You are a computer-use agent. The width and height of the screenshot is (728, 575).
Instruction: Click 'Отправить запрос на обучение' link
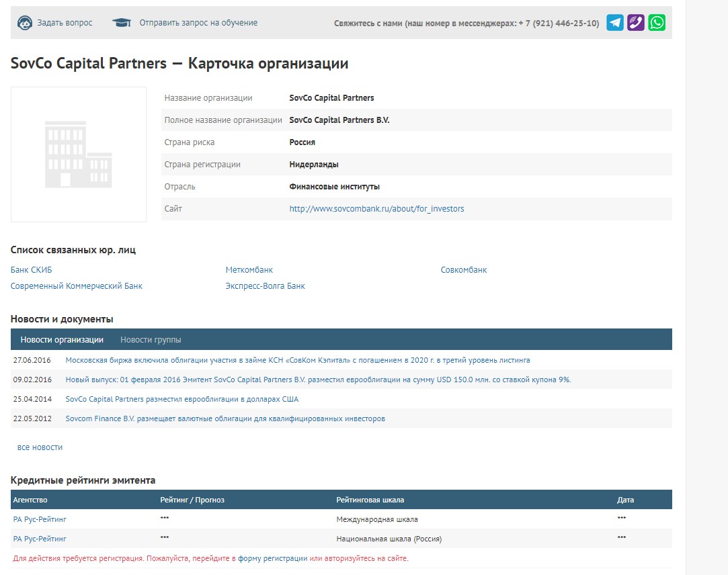tap(198, 23)
